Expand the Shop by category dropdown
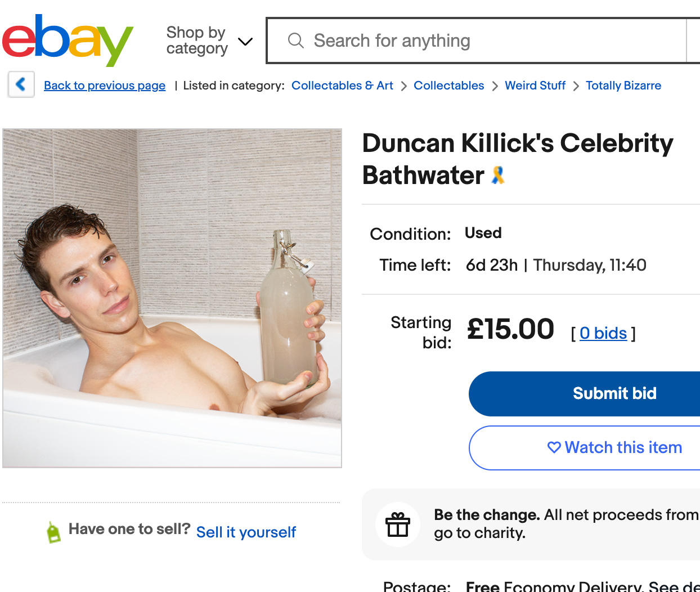Screen dimensions: 700x592 pyautogui.click(x=209, y=41)
